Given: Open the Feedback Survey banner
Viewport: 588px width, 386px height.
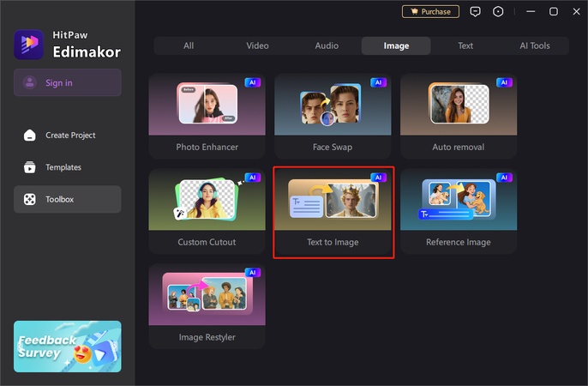Looking at the screenshot, I should pos(68,347).
